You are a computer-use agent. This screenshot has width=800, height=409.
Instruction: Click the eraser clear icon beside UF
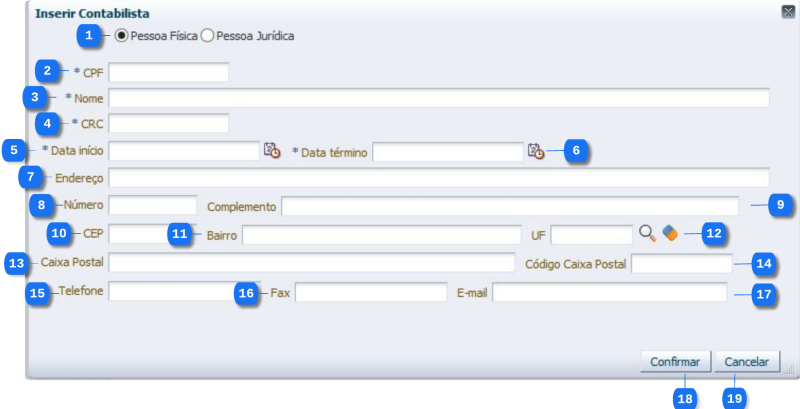(670, 233)
